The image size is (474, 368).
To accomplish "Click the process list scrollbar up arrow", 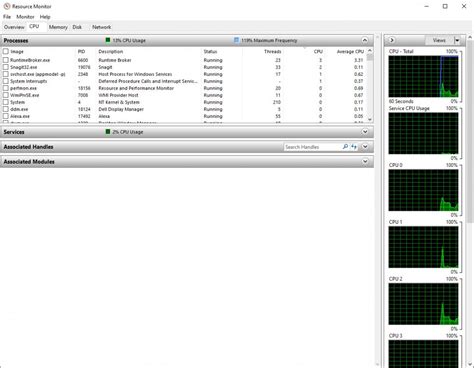I will (370, 51).
